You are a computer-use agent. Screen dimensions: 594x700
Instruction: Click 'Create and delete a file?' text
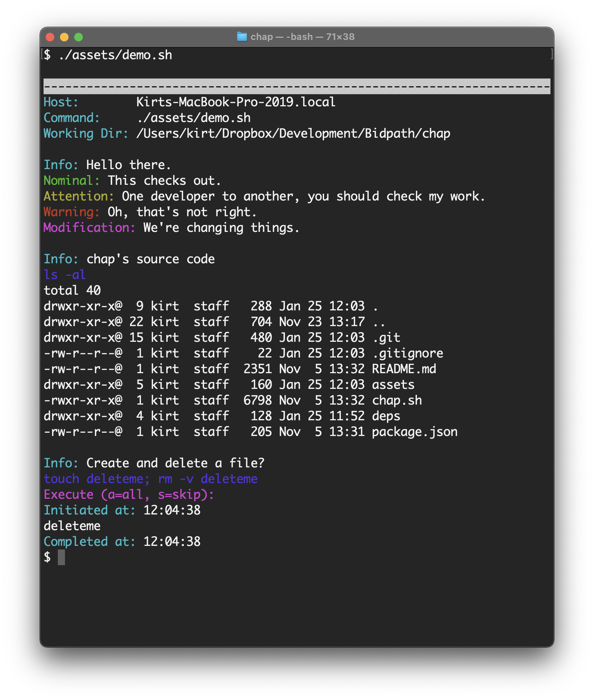(176, 463)
